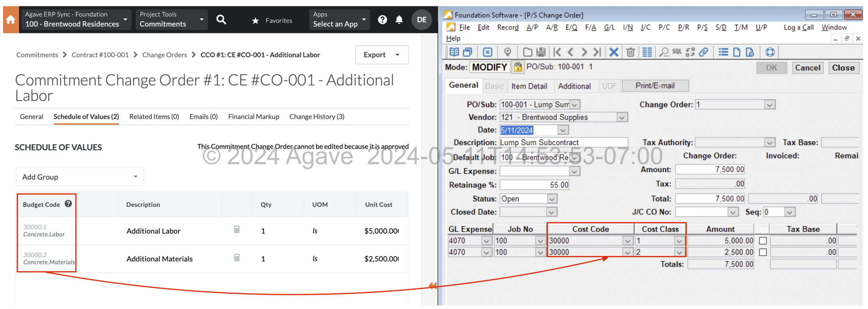Open the Date dropdown calendar arrow
This screenshot has height=309, width=868.
point(563,130)
